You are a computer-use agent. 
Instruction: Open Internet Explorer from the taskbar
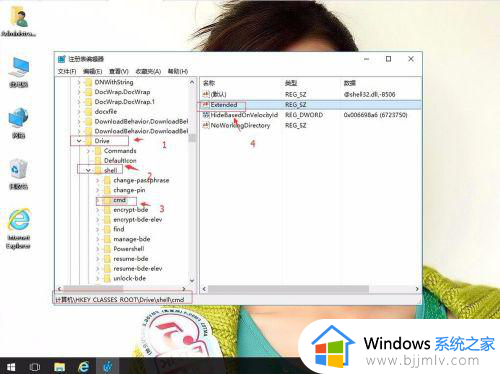[83, 367]
